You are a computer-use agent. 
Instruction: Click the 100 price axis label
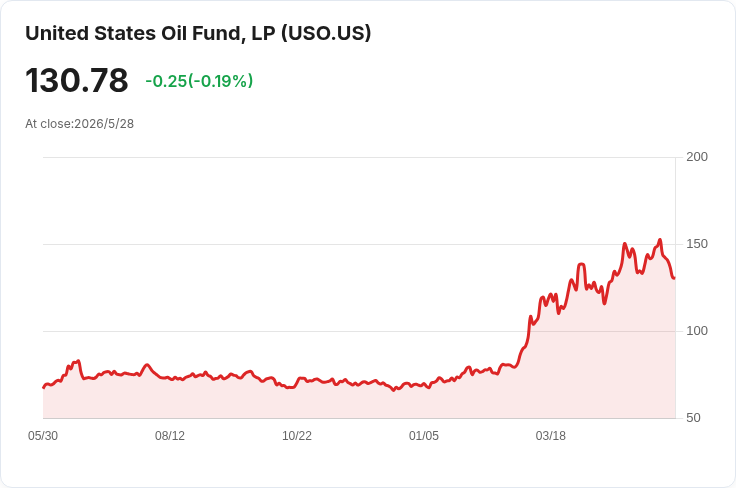(697, 331)
